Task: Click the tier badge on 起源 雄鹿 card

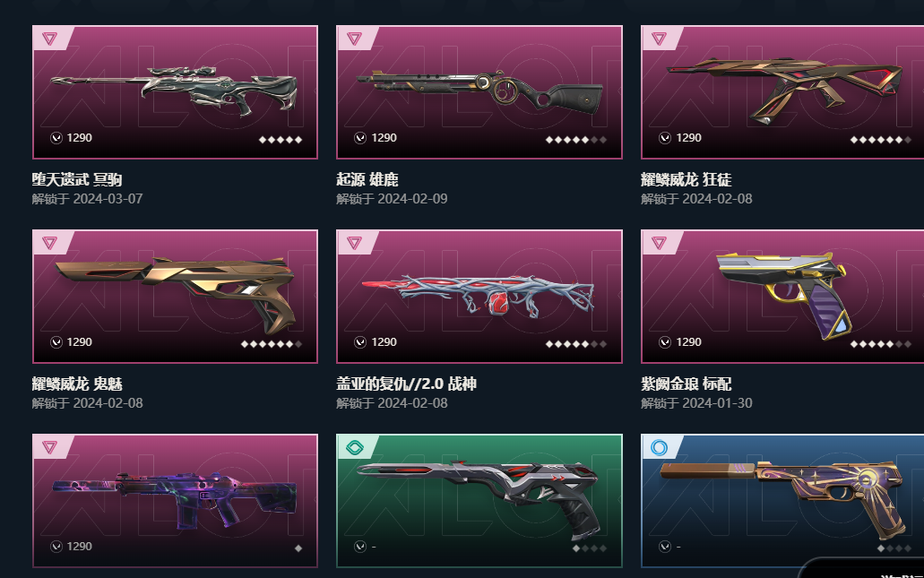Action: pyautogui.click(x=354, y=39)
